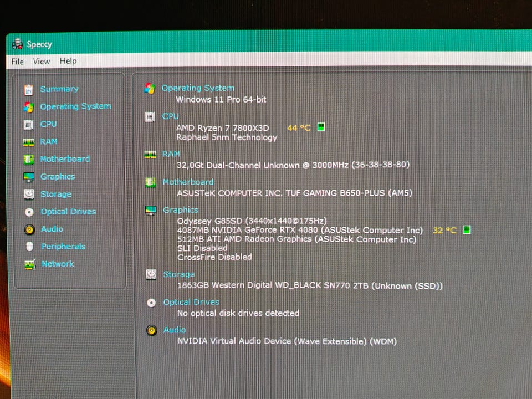Click 'CrossFire Disabled' text
The height and width of the screenshot is (399, 532).
click(214, 257)
